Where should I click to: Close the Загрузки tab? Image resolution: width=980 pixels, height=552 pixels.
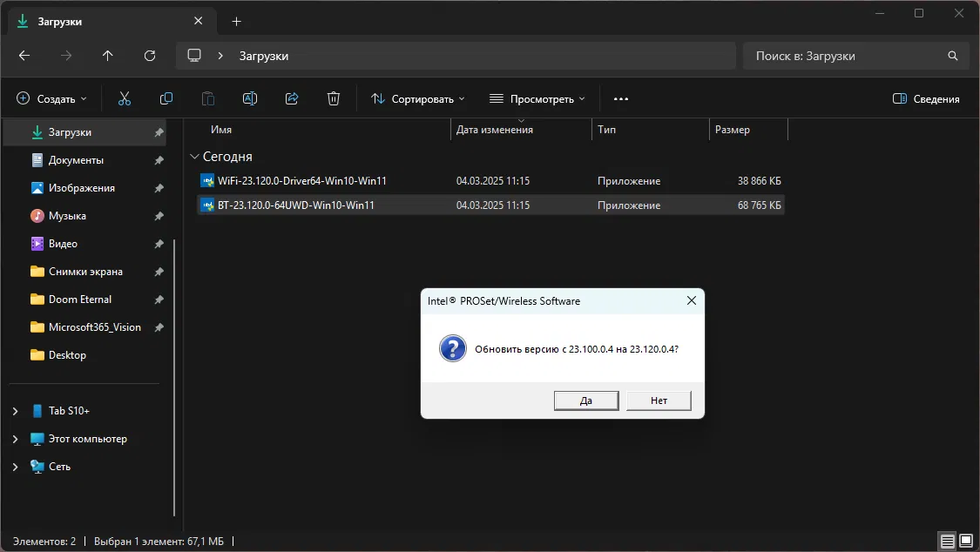coord(198,21)
